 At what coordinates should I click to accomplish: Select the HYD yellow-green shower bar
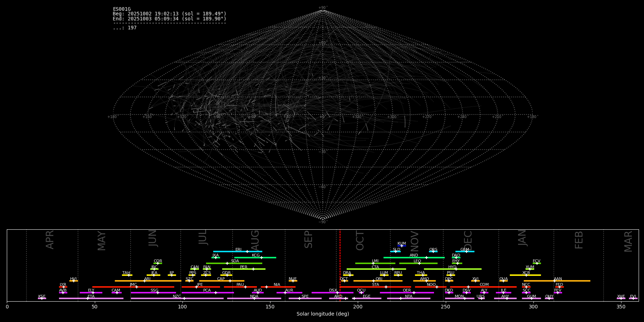tap(453, 269)
